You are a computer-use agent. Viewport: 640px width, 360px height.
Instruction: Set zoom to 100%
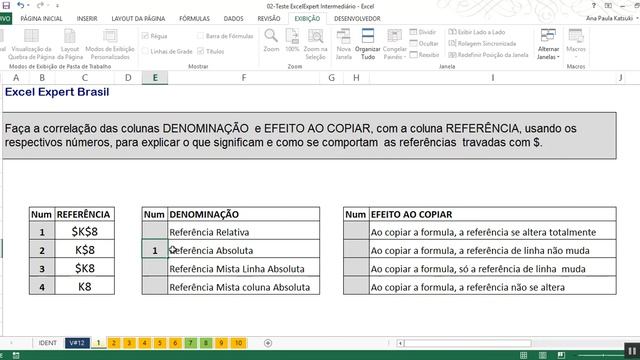point(292,41)
